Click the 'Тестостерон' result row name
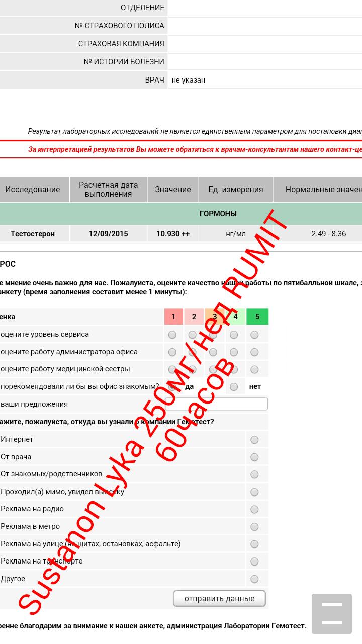The image size is (362, 644). pos(33,234)
